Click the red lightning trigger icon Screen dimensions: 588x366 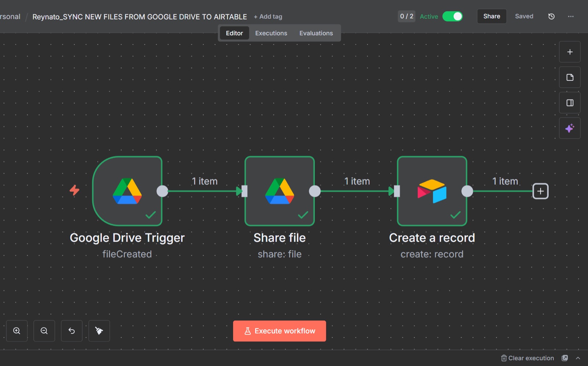[75, 190]
